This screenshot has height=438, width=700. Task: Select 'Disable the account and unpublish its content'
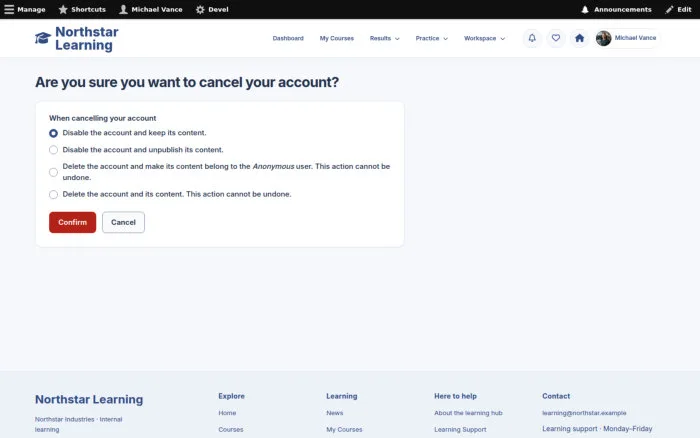coord(53,150)
